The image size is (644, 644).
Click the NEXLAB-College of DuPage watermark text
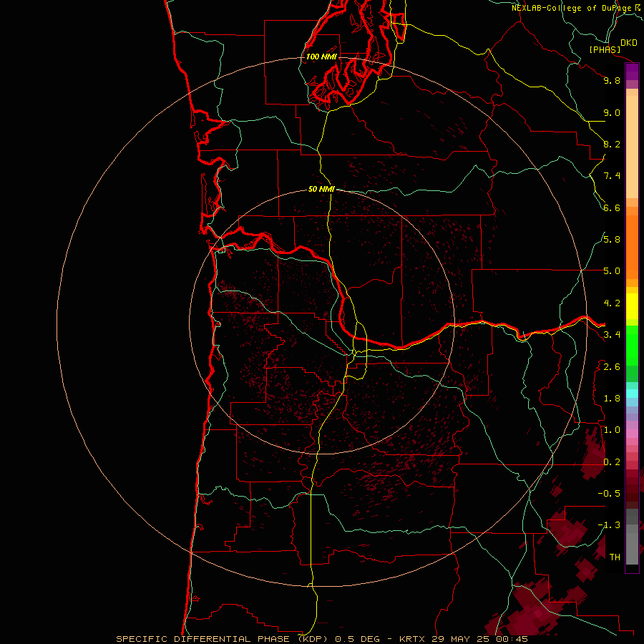click(572, 8)
